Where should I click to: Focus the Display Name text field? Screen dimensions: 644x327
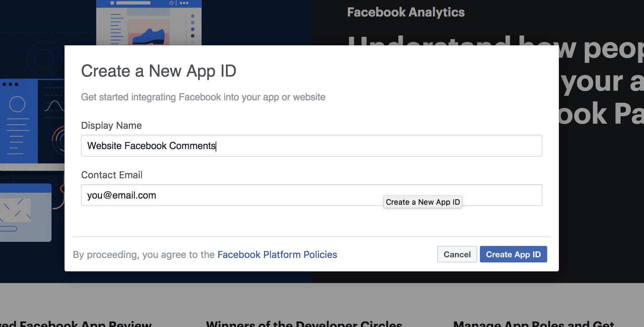pos(311,146)
